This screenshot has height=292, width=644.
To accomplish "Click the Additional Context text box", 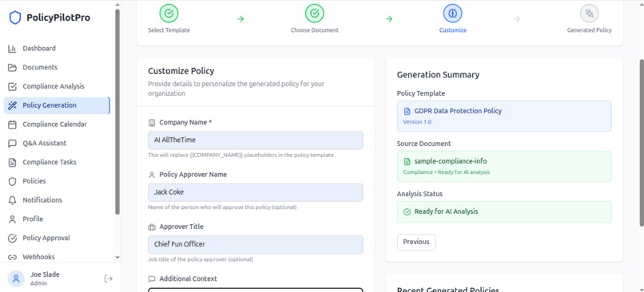I will click(x=256, y=290).
